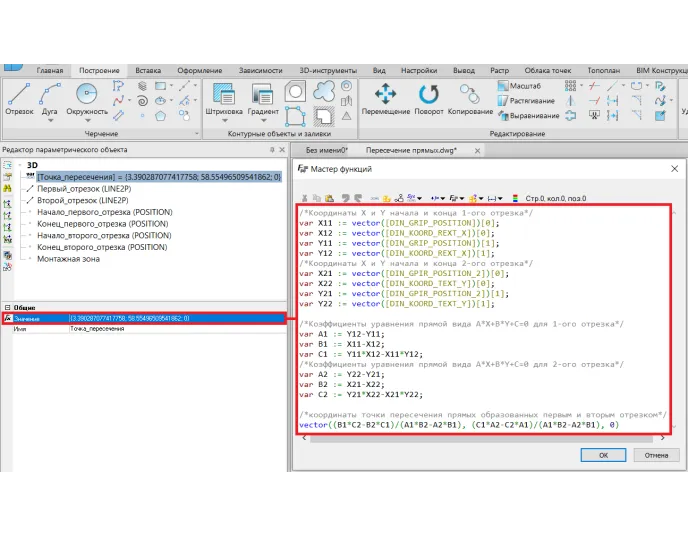Select the Окружность circle tool
The width and height of the screenshot is (688, 537).
pos(87,99)
